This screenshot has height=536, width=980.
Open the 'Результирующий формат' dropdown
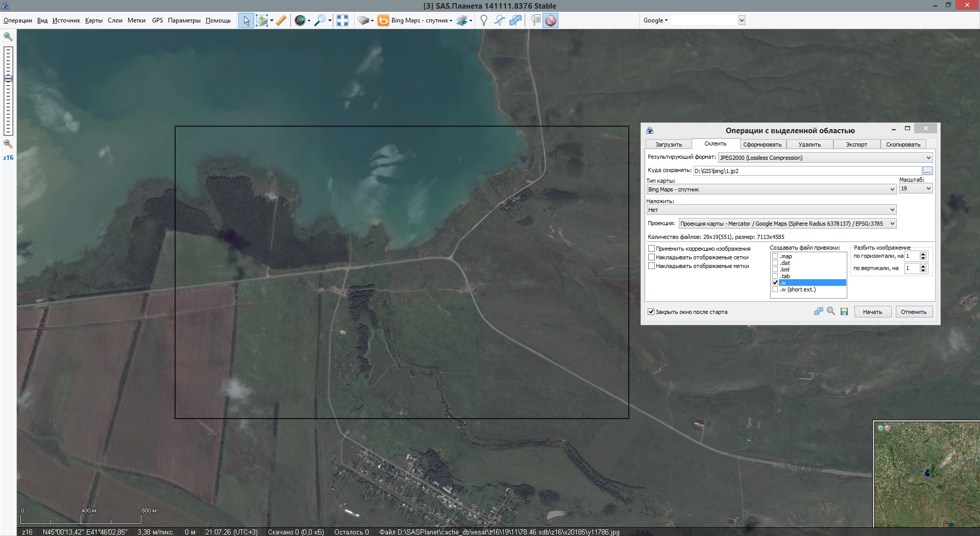coord(825,158)
